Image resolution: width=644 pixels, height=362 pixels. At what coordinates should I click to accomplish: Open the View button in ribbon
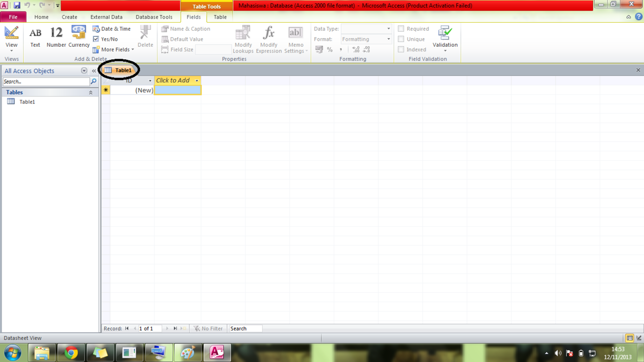click(x=11, y=38)
